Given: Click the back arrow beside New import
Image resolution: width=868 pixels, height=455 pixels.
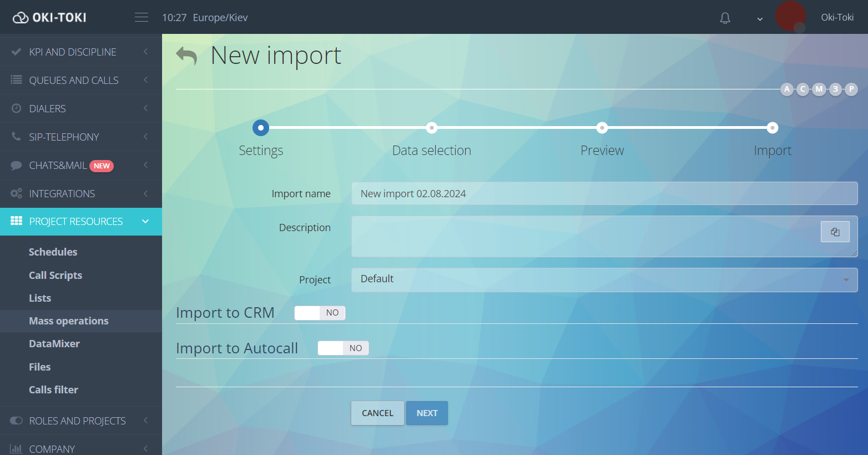Looking at the screenshot, I should (x=186, y=56).
